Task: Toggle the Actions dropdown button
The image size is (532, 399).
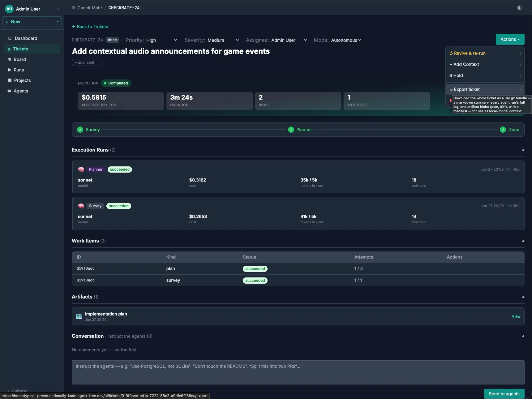Action: 510,39
